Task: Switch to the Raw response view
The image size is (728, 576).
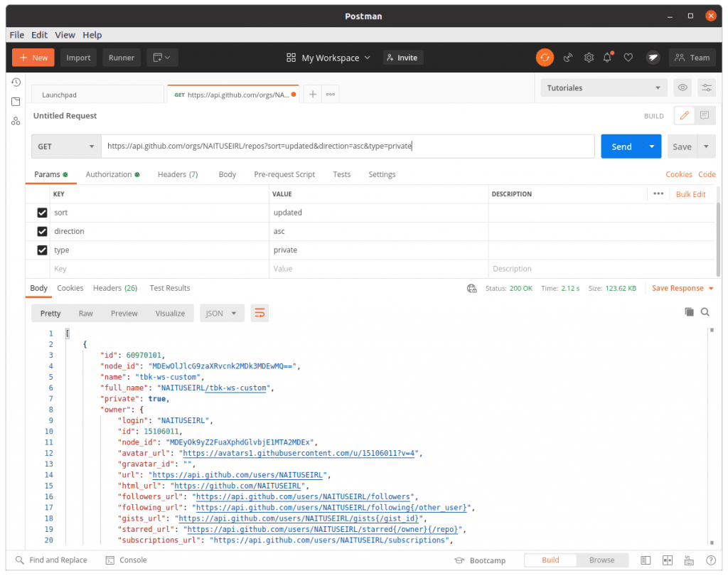Action: pyautogui.click(x=85, y=314)
